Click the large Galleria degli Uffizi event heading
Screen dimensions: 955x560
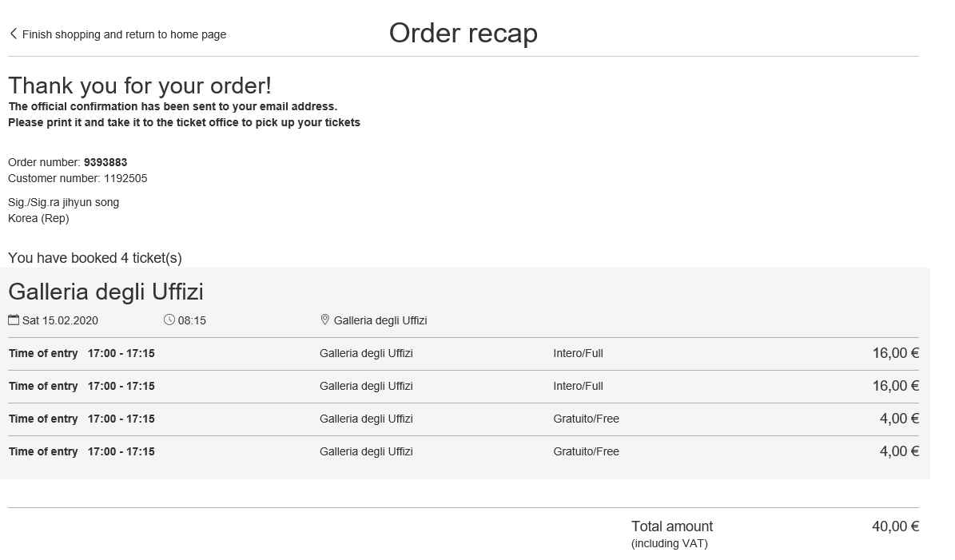tap(105, 292)
